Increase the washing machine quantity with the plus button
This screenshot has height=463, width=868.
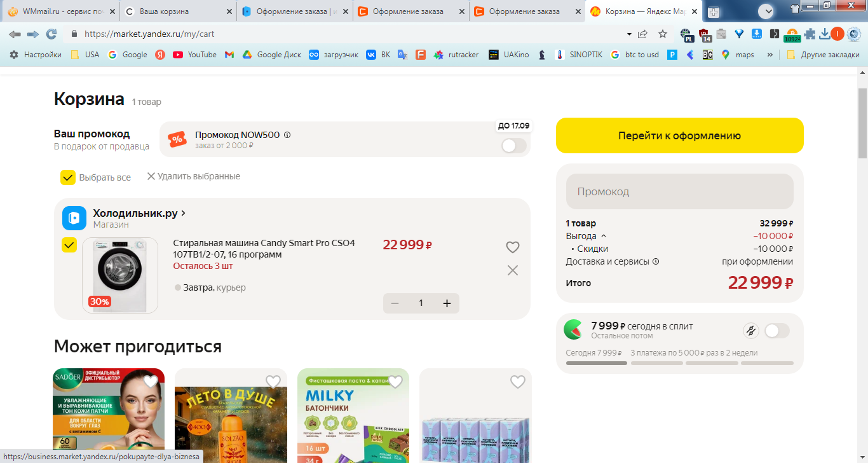click(x=447, y=303)
